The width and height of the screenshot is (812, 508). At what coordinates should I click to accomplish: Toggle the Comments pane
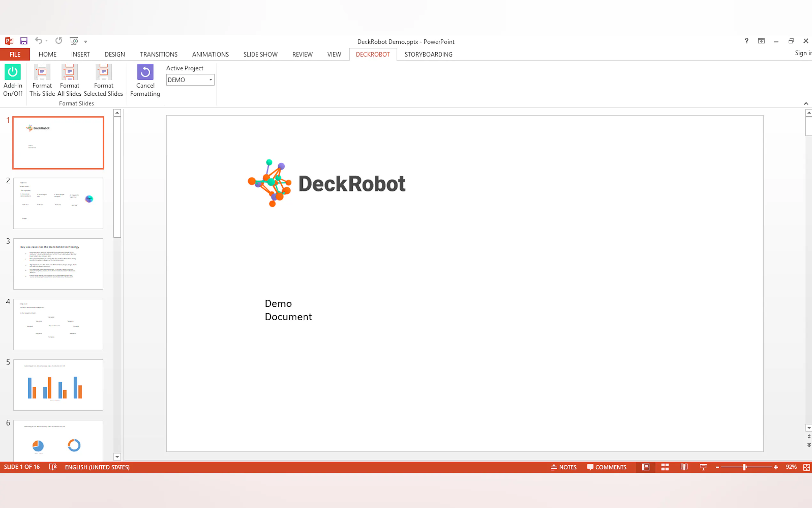click(x=606, y=467)
